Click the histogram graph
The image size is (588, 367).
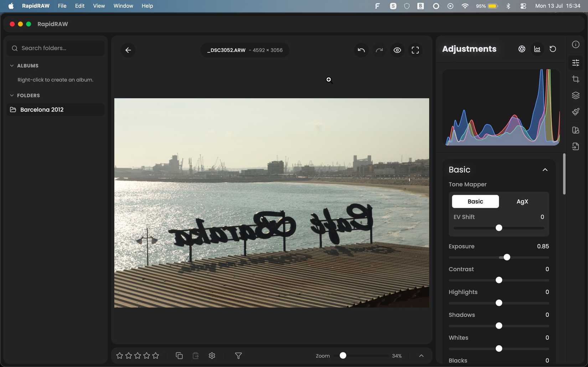[x=501, y=107]
